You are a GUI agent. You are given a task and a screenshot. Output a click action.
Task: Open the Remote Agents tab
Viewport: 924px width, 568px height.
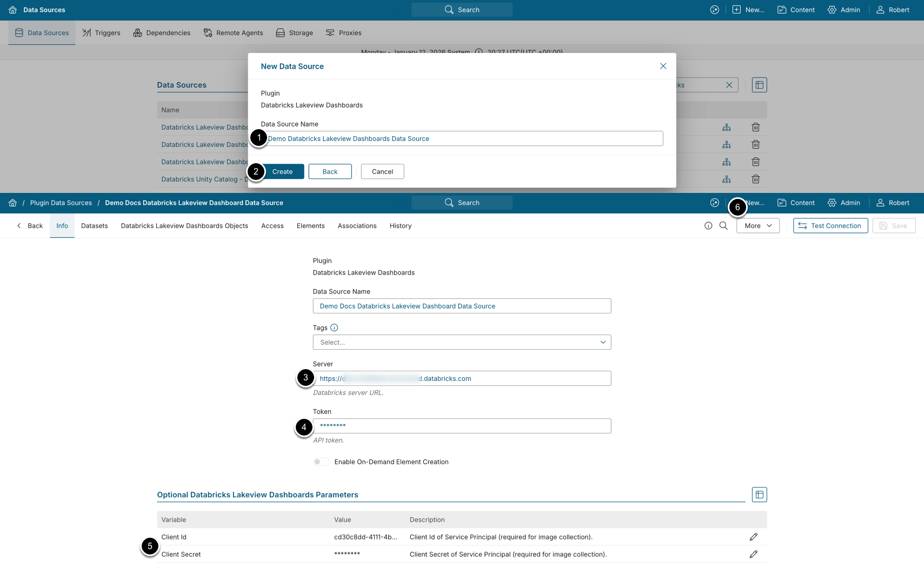point(233,33)
